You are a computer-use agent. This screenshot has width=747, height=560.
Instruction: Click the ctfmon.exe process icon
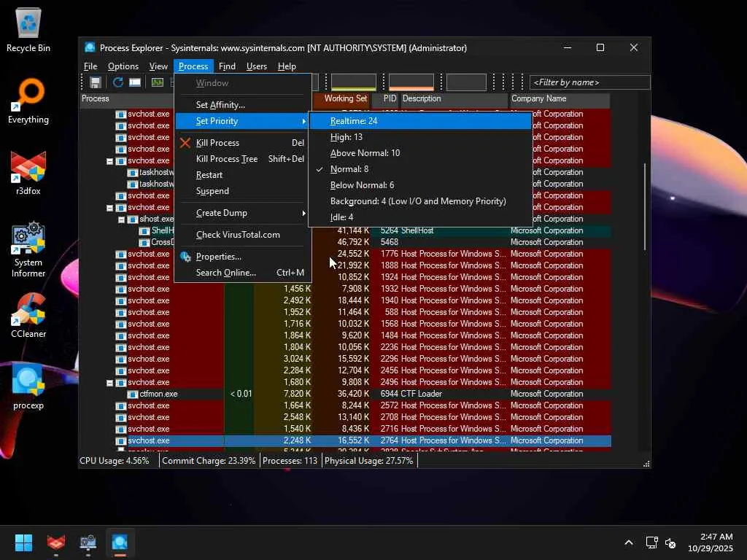click(133, 394)
